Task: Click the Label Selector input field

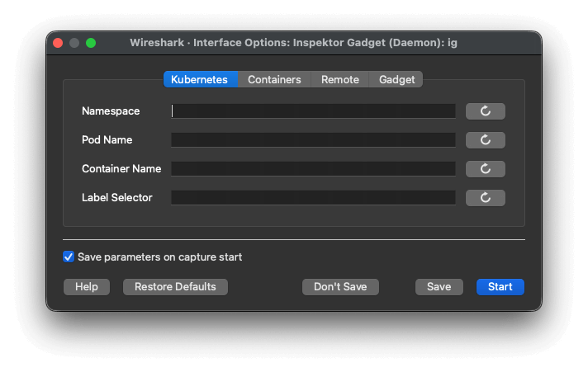Action: 313,198
